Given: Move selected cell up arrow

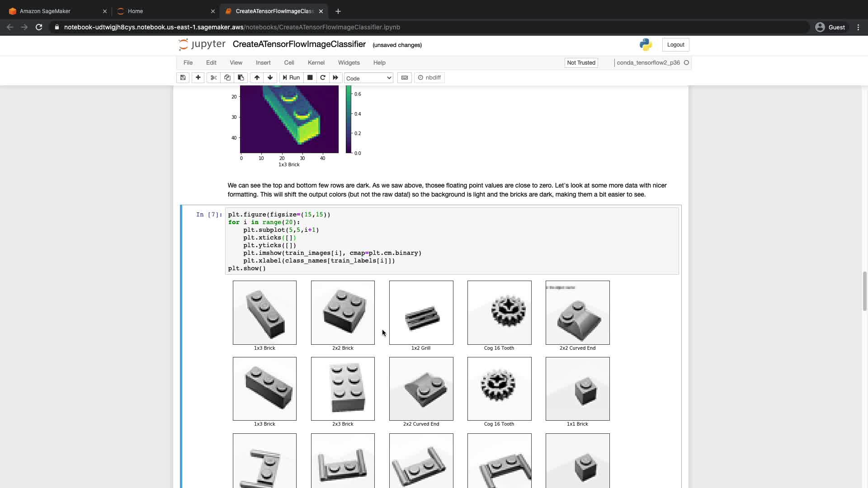Looking at the screenshot, I should pyautogui.click(x=257, y=78).
